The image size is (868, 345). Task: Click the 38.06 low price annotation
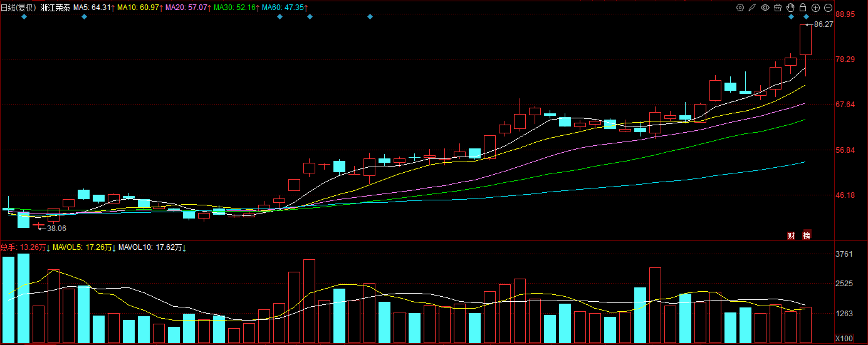pyautogui.click(x=56, y=229)
